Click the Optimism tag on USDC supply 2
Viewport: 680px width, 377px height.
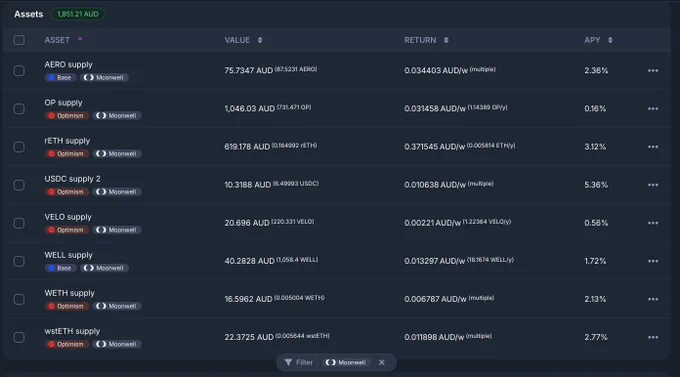[x=67, y=192]
